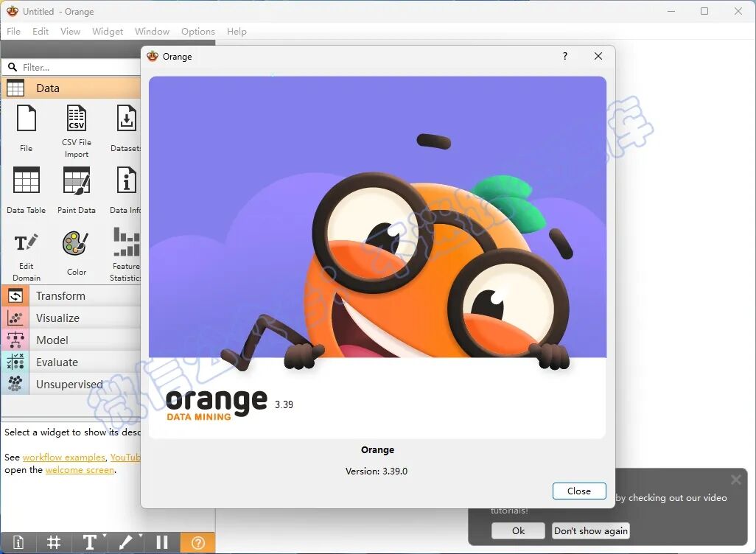This screenshot has height=554, width=756.
Task: Select the Paint Data widget
Action: [76, 189]
